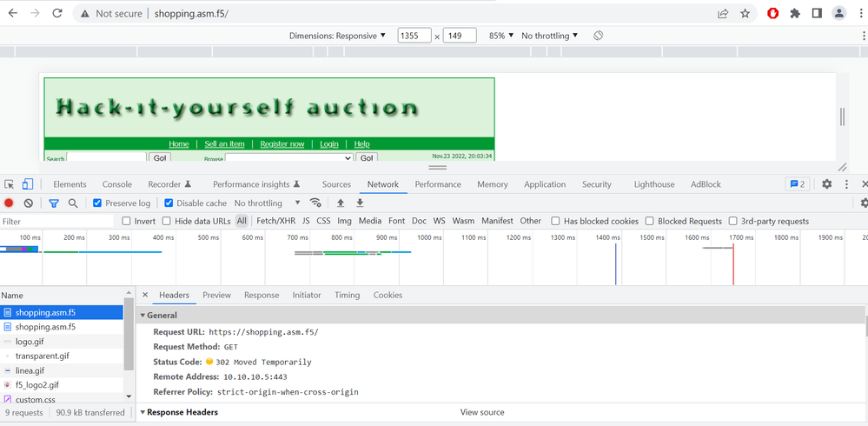The height and width of the screenshot is (426, 868).
Task: Enable the Hide data URLs checkbox
Action: (168, 221)
